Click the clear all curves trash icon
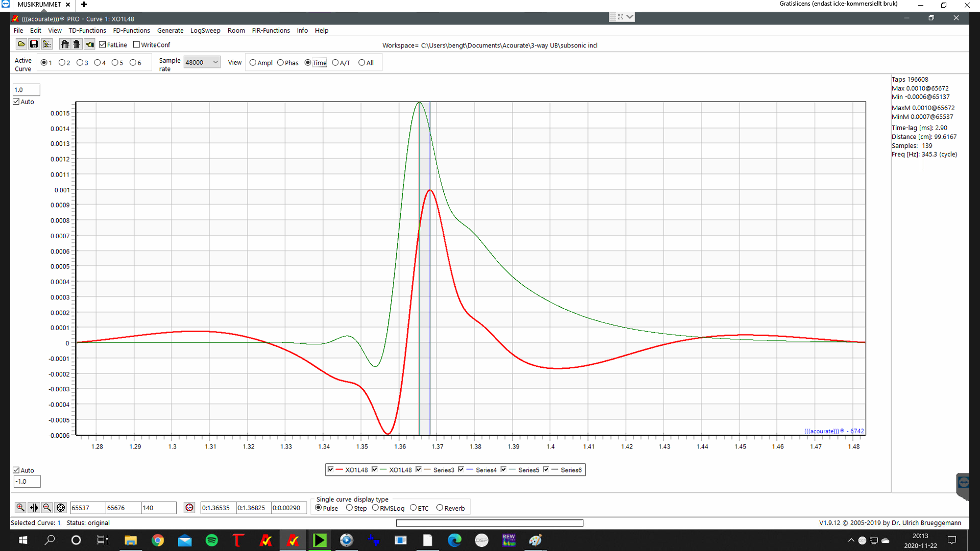This screenshot has width=980, height=551. (x=65, y=44)
